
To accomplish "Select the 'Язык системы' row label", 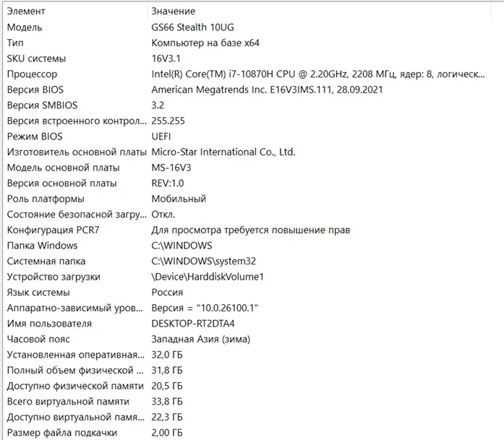I will tap(38, 293).
